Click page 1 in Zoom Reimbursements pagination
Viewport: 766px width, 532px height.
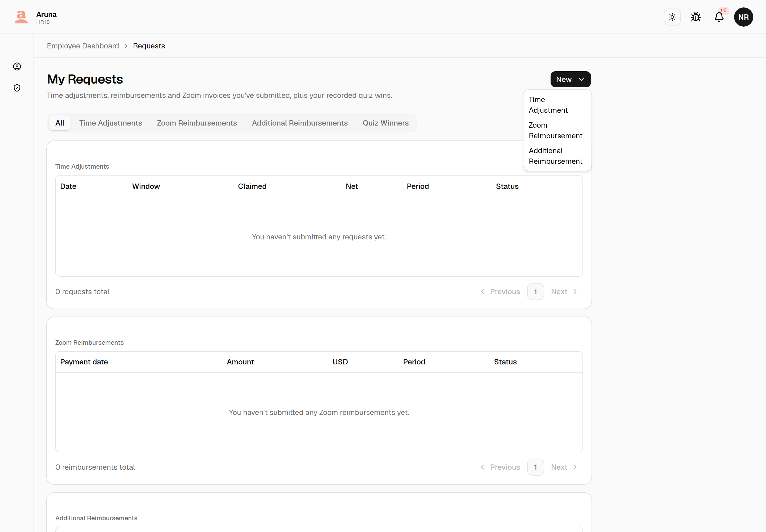tap(535, 467)
